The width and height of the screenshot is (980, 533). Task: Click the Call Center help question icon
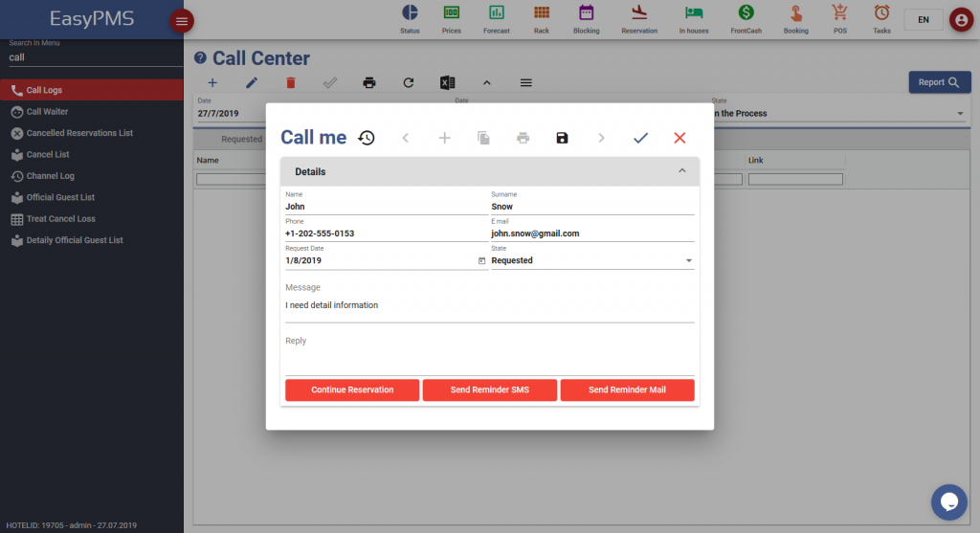[x=200, y=58]
